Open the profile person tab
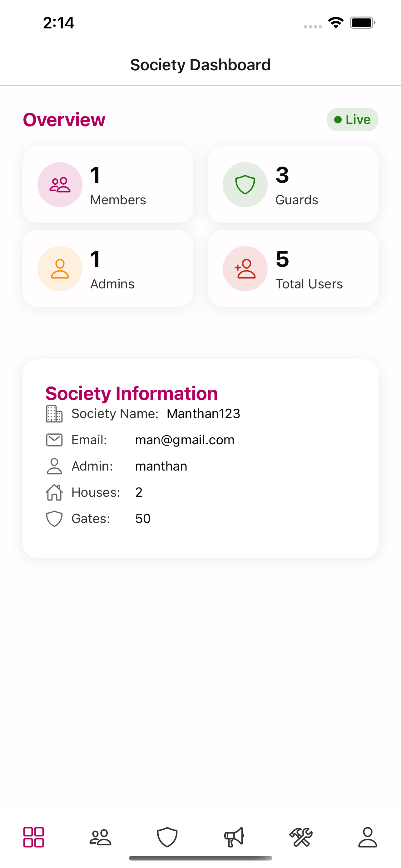 click(368, 837)
